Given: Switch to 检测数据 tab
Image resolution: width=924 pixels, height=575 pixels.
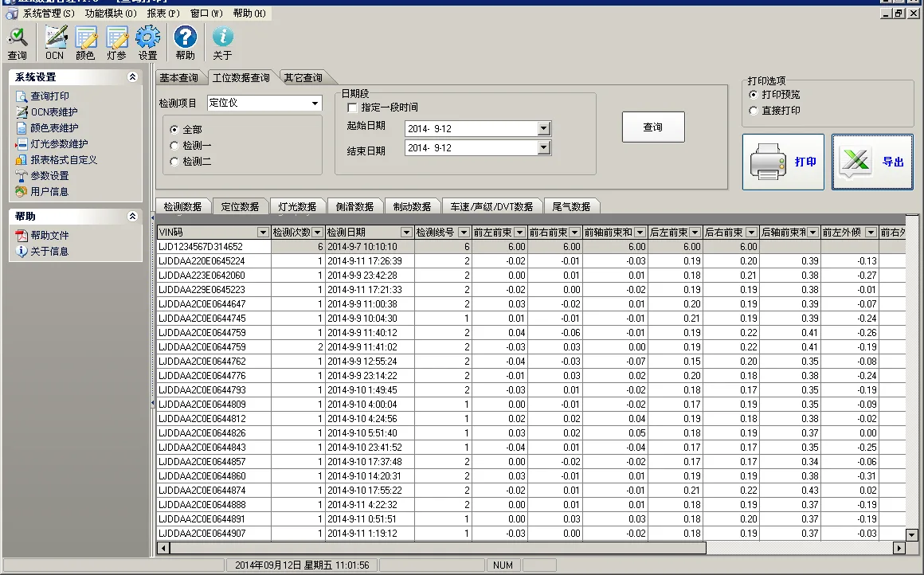Looking at the screenshot, I should pyautogui.click(x=182, y=207).
